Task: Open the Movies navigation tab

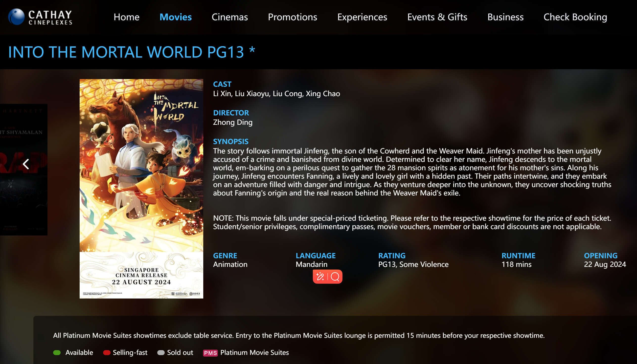Action: coord(176,17)
